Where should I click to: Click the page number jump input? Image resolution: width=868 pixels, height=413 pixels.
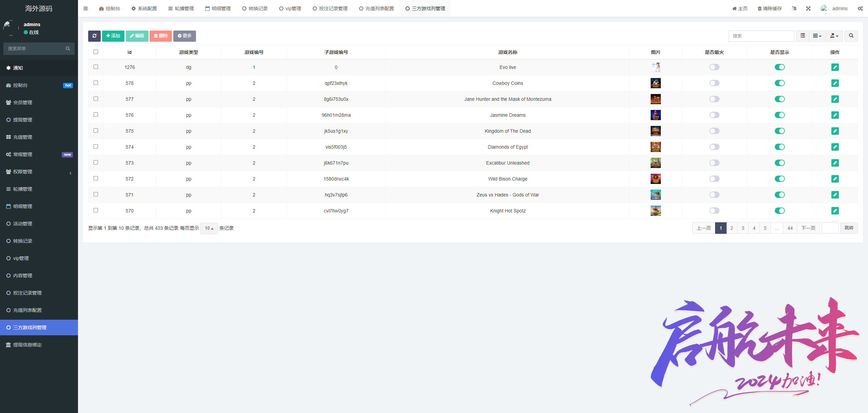830,228
